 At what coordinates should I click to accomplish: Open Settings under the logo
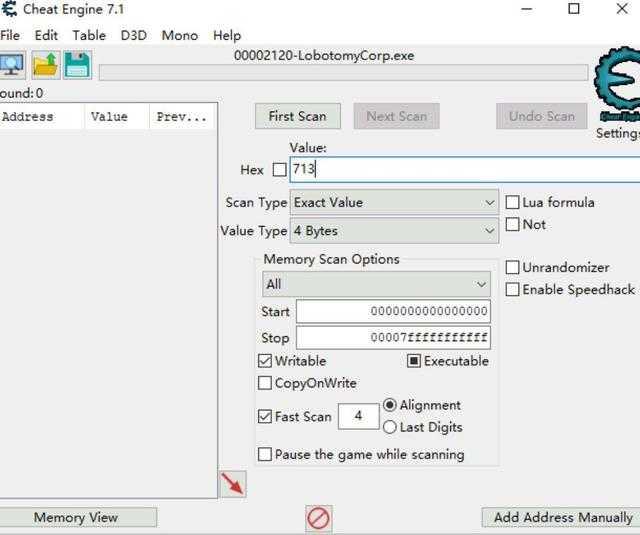pyautogui.click(x=618, y=133)
